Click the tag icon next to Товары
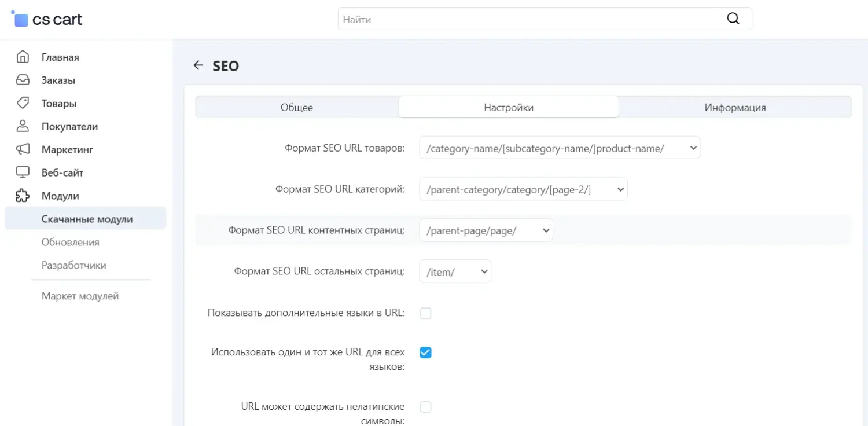868x426 pixels. pos(23,103)
